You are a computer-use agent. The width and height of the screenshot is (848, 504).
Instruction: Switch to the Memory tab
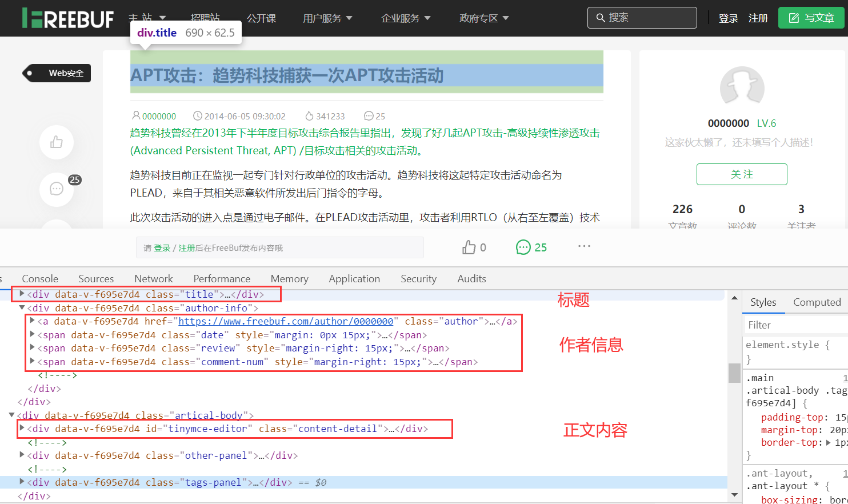click(x=290, y=279)
